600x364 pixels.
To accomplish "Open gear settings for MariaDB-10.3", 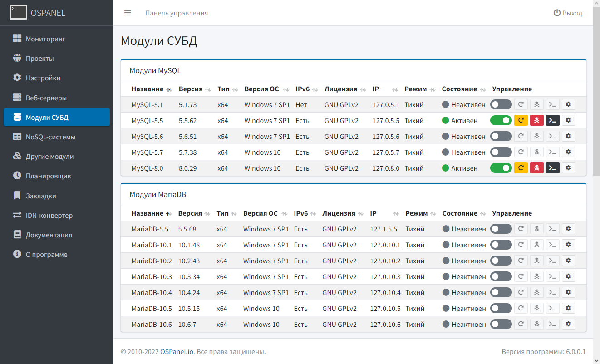I will (568, 276).
